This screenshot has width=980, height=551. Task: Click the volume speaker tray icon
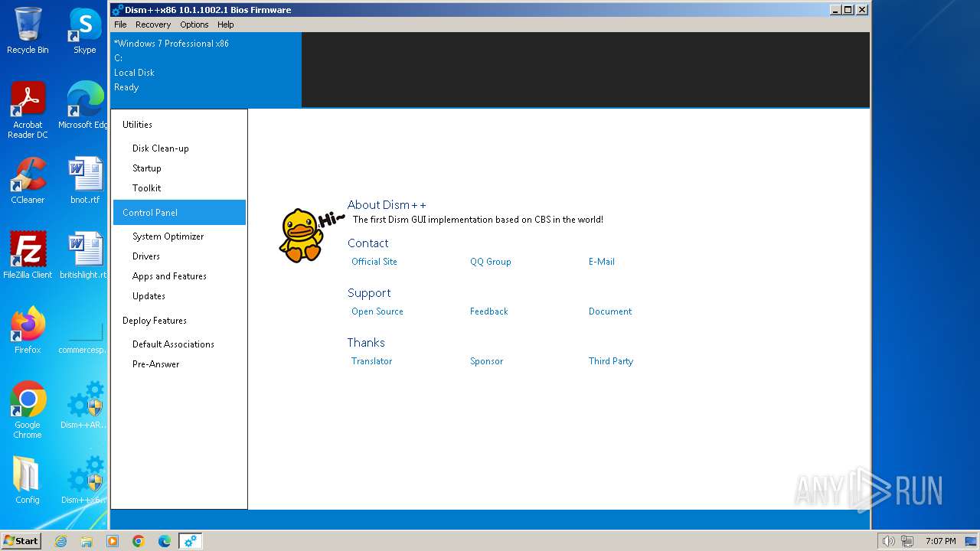(888, 541)
